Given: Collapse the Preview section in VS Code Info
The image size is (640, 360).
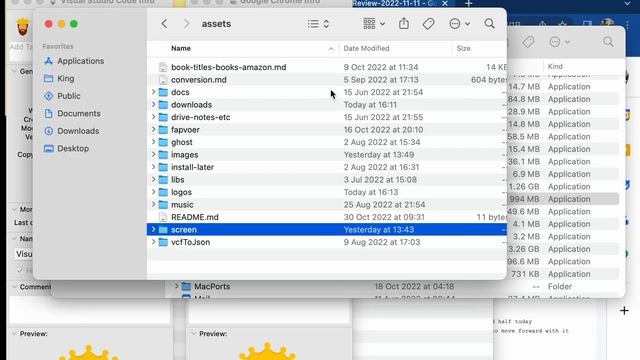Looking at the screenshot, I should (14, 334).
